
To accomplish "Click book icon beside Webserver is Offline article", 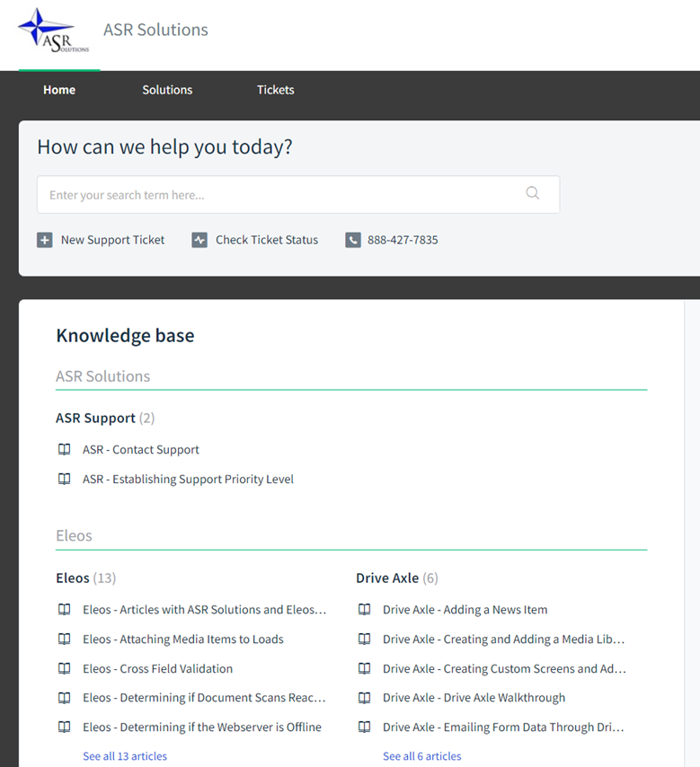I will click(x=64, y=727).
